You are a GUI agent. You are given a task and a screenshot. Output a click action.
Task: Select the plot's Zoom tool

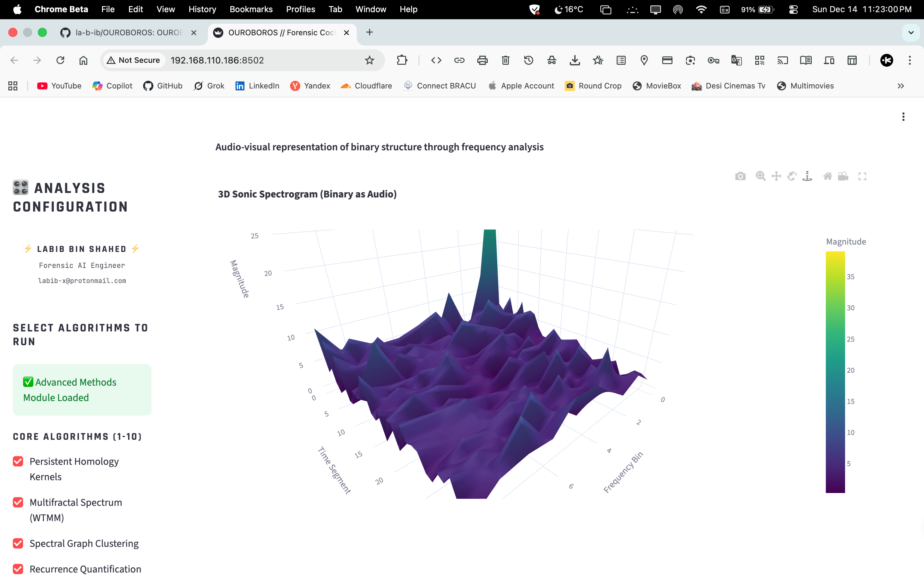coord(761,176)
